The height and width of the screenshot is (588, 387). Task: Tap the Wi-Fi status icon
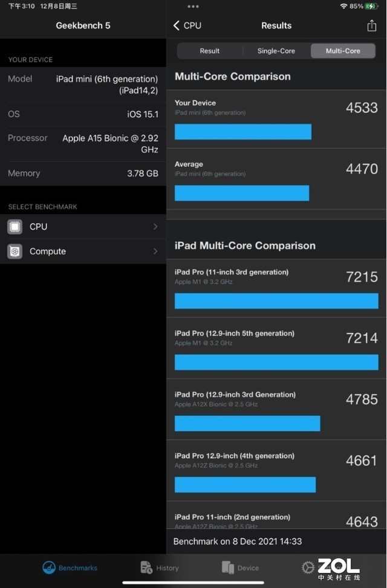[x=343, y=6]
